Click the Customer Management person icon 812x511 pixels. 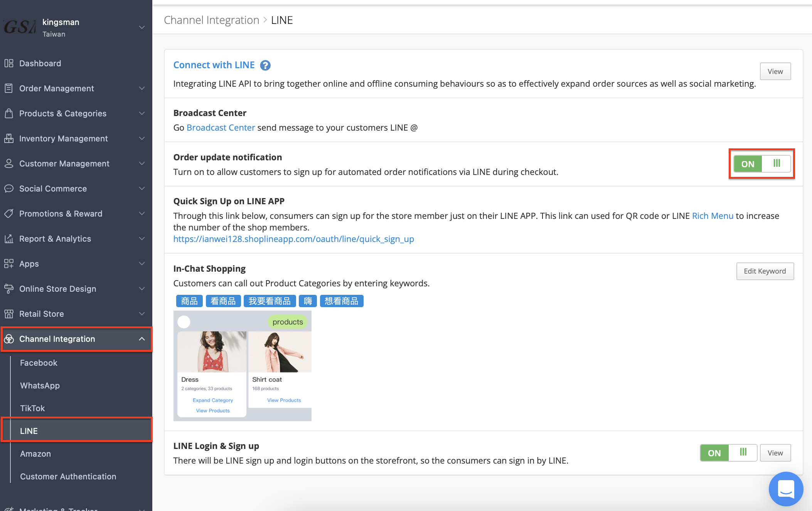9,163
